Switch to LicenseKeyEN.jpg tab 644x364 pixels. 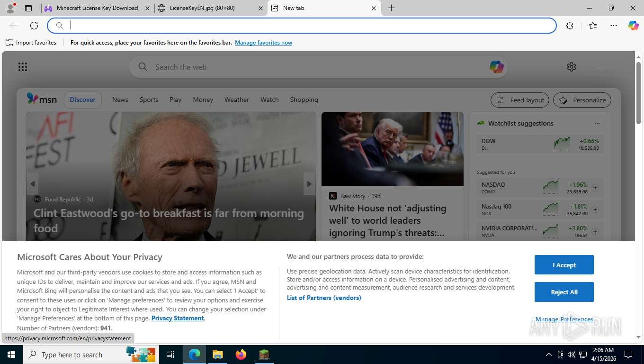[211, 8]
